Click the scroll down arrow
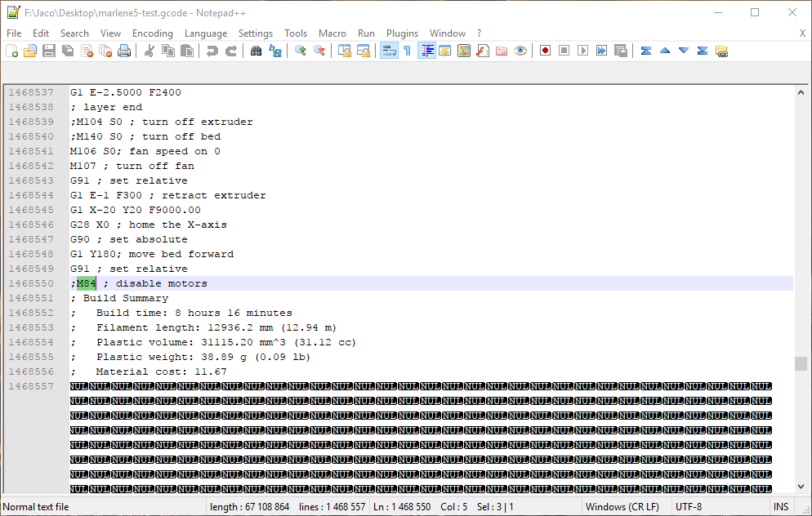812x516 pixels. [x=801, y=487]
